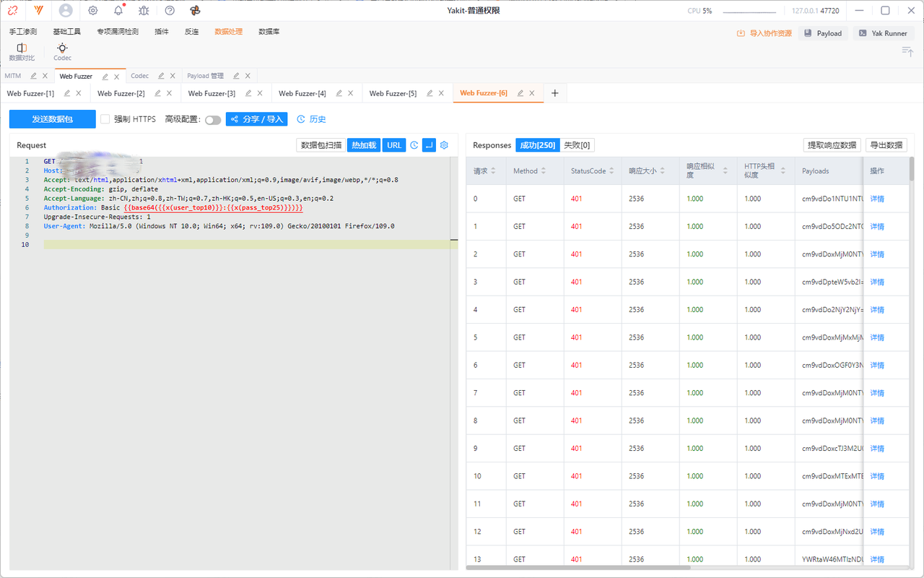Open 详情 for request row 0
Image resolution: width=924 pixels, height=578 pixels.
point(877,199)
